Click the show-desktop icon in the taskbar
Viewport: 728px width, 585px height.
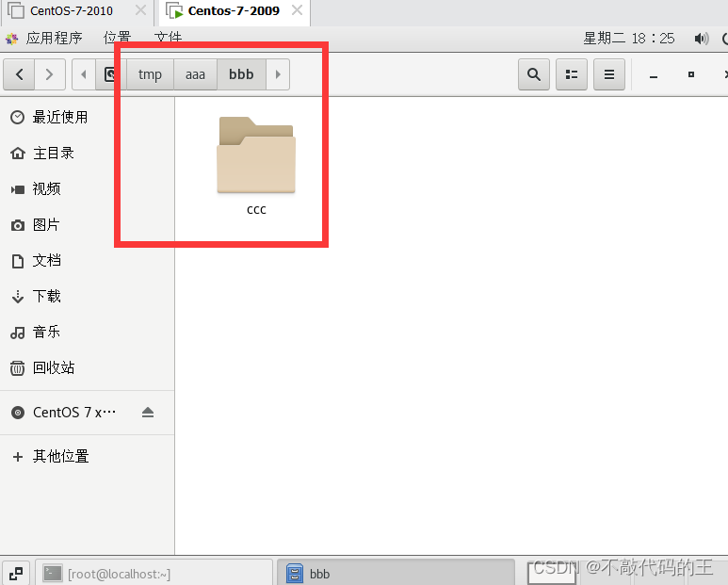[16, 574]
